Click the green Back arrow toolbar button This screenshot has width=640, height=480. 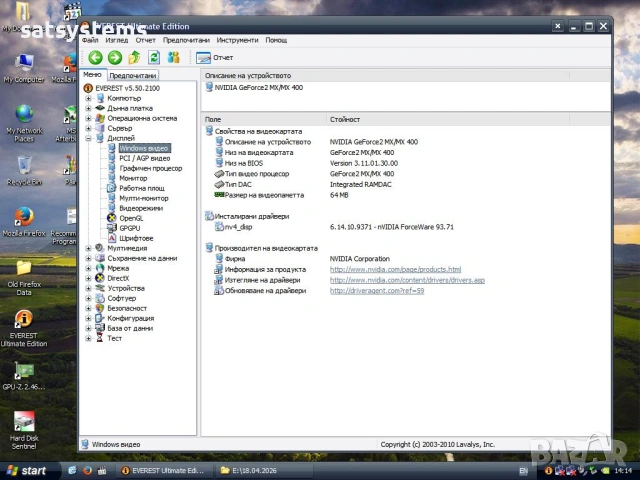click(96, 58)
